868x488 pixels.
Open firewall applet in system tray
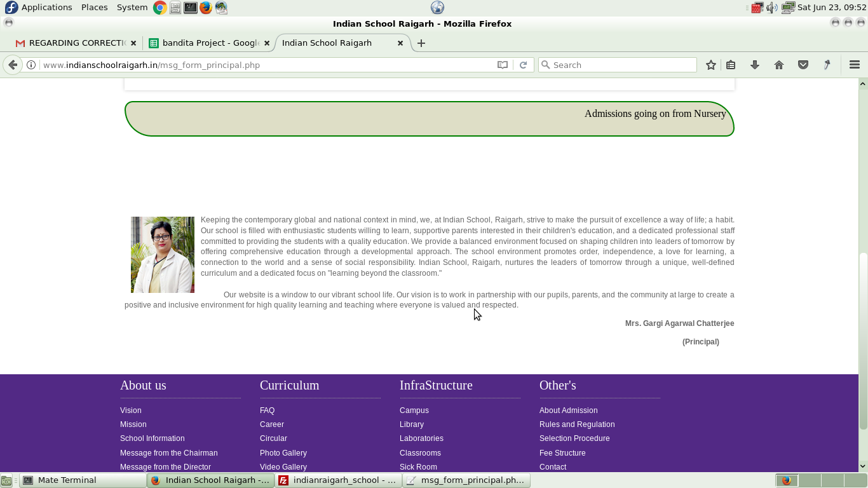pyautogui.click(x=757, y=8)
